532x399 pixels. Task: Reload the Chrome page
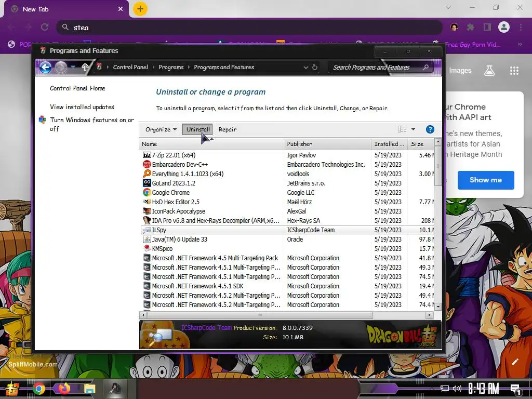45,27
